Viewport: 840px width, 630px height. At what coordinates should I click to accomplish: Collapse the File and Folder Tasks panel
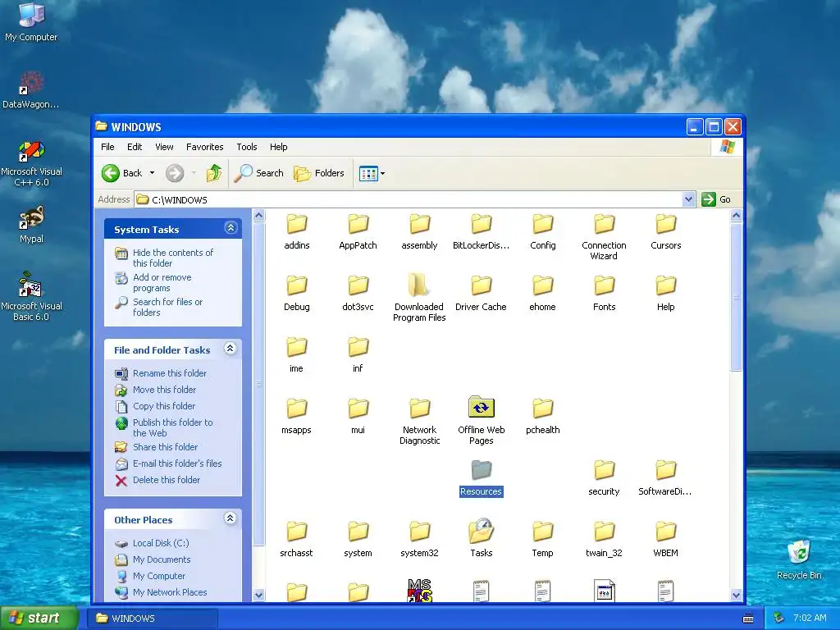coord(231,349)
